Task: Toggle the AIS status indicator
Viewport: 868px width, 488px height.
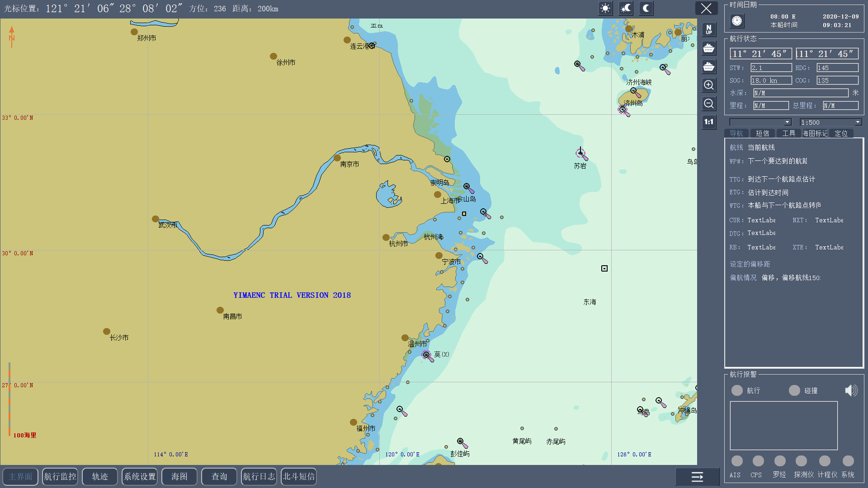Action: tap(737, 461)
